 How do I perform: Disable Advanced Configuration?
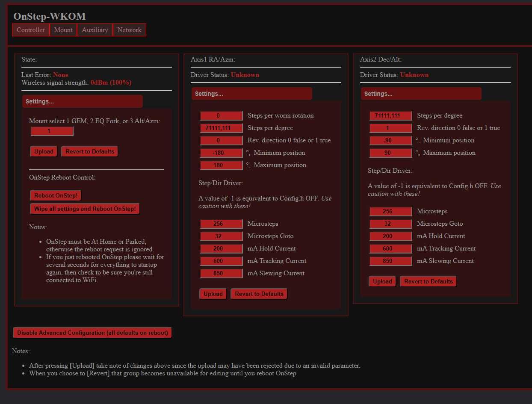pyautogui.click(x=92, y=333)
